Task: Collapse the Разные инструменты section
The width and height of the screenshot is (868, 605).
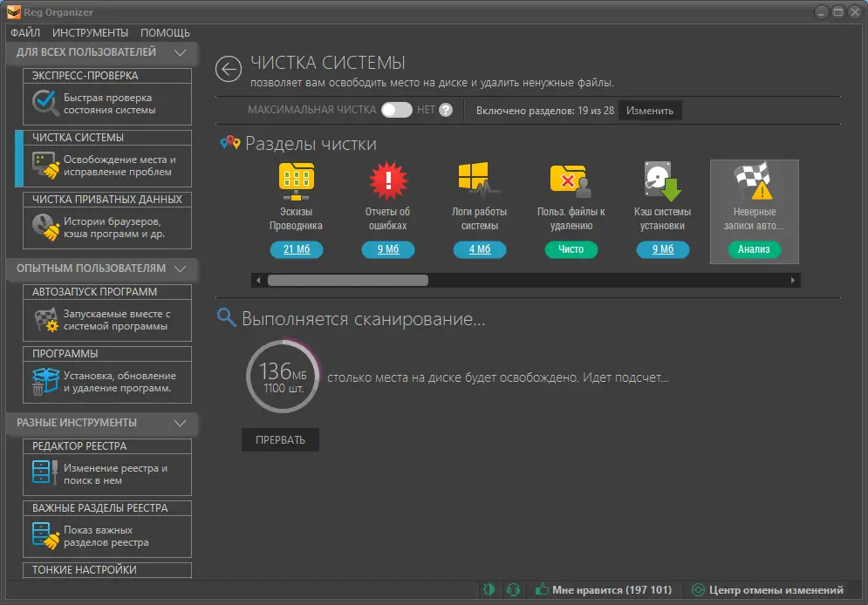Action: 181,425
